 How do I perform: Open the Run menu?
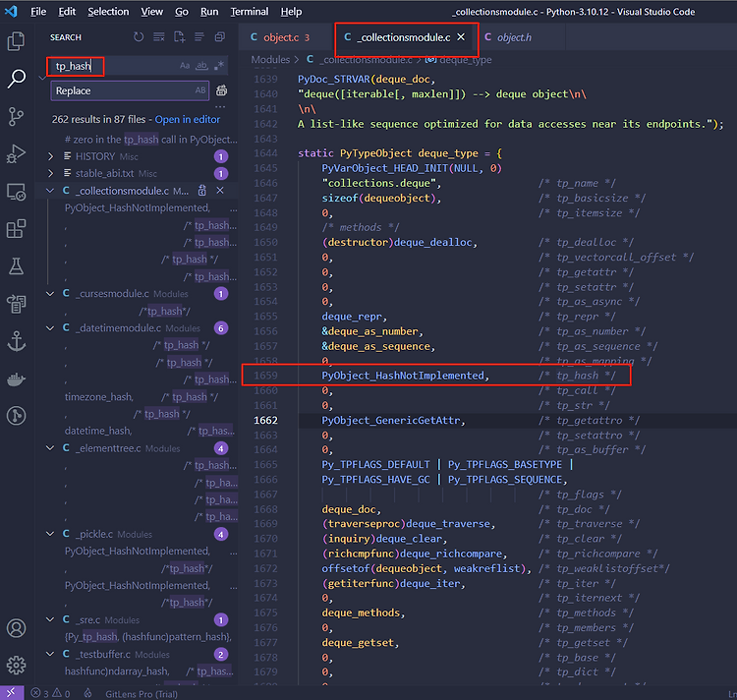click(x=209, y=11)
